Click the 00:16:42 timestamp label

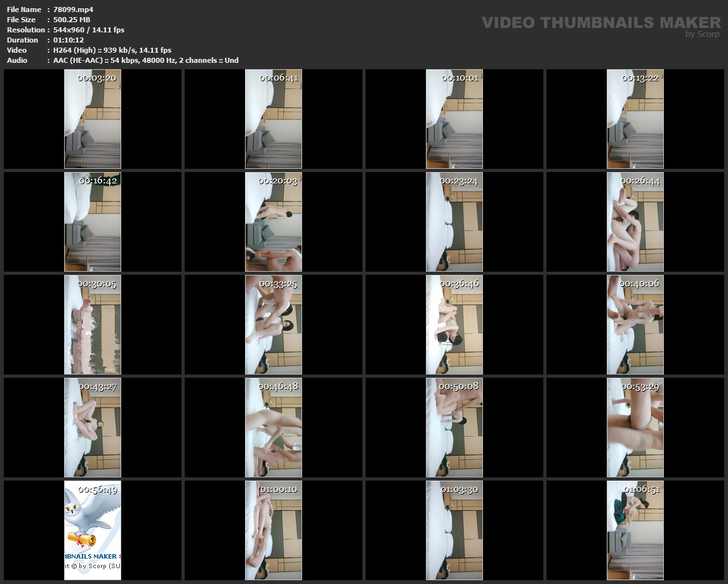coord(98,181)
